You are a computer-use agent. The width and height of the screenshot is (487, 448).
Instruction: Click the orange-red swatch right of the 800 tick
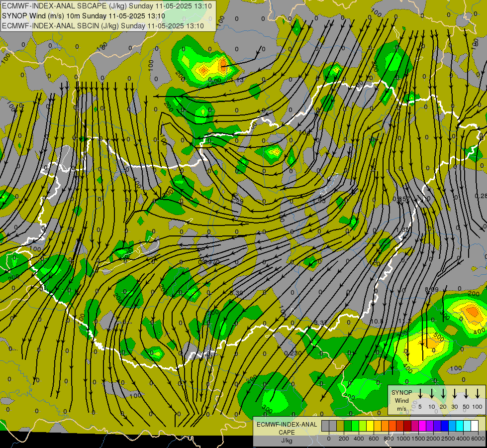point(393,426)
